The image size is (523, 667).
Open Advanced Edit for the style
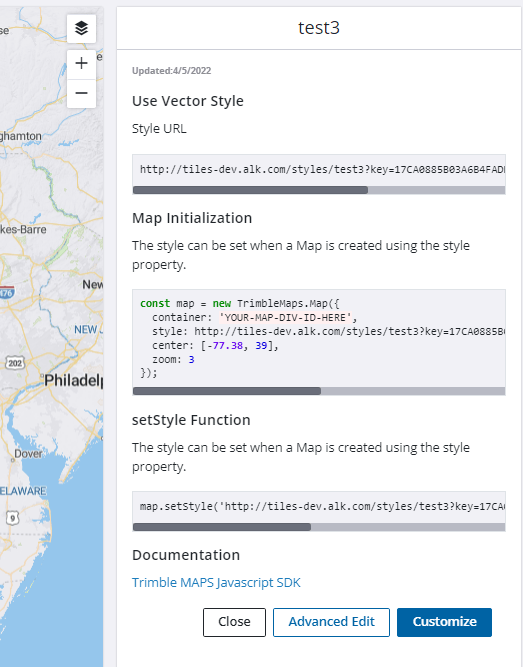pos(331,622)
